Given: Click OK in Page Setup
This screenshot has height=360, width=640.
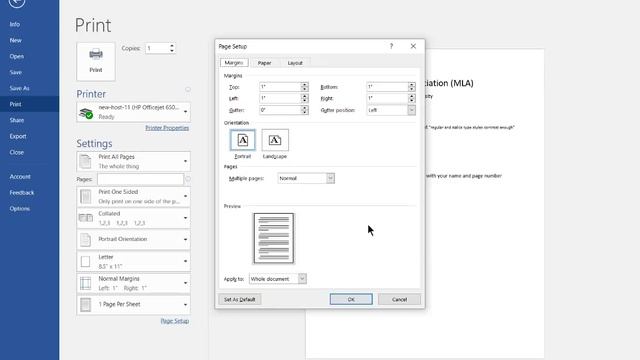Looking at the screenshot, I should tap(351, 299).
